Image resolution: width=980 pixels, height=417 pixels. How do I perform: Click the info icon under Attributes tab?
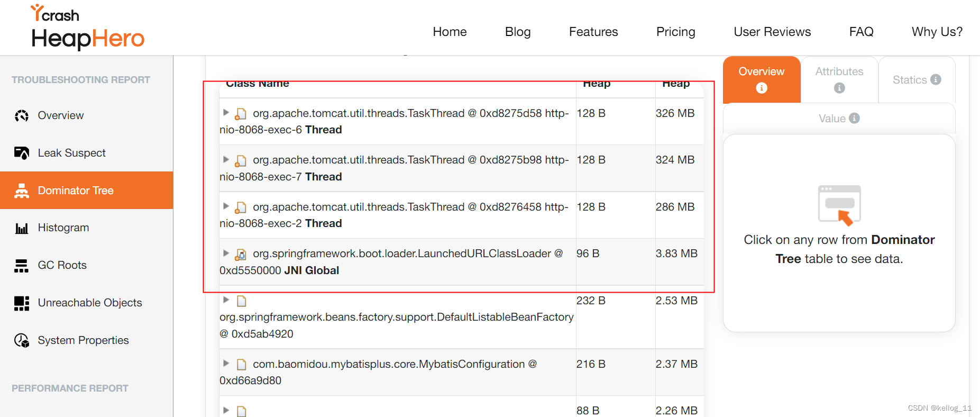click(839, 88)
